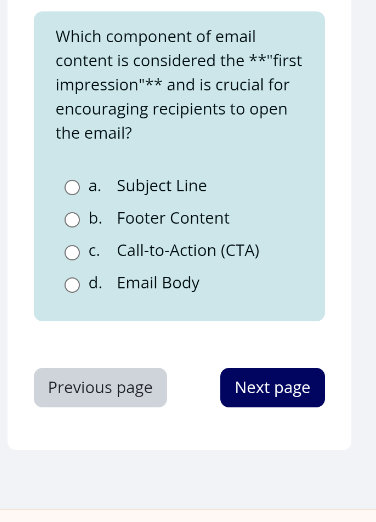Click the 'c.' option letter
376x522 pixels.
pyautogui.click(x=94, y=251)
